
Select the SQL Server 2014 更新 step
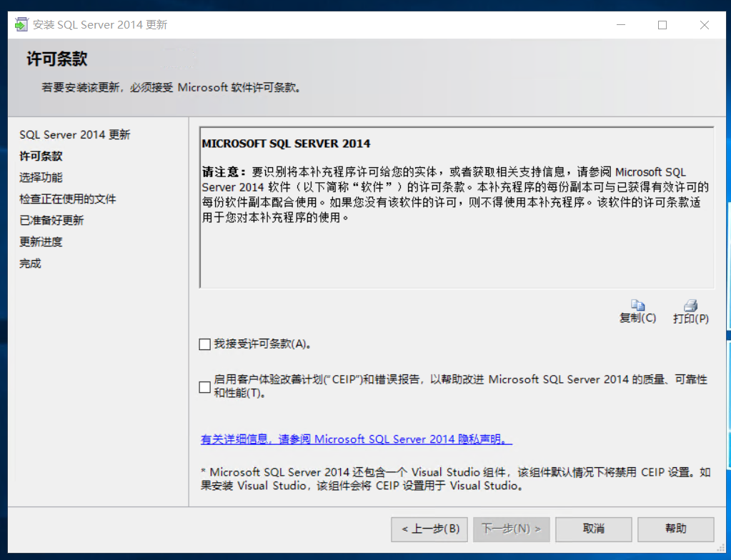click(74, 134)
